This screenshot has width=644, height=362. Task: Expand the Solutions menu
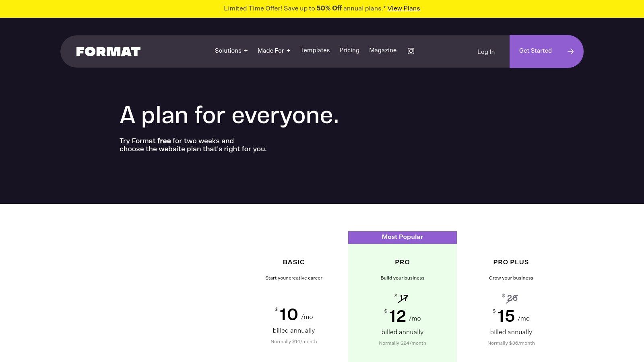coord(231,51)
